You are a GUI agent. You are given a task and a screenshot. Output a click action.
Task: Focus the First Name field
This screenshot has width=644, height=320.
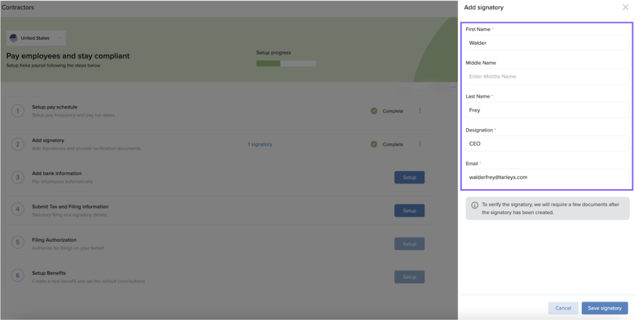(x=547, y=43)
